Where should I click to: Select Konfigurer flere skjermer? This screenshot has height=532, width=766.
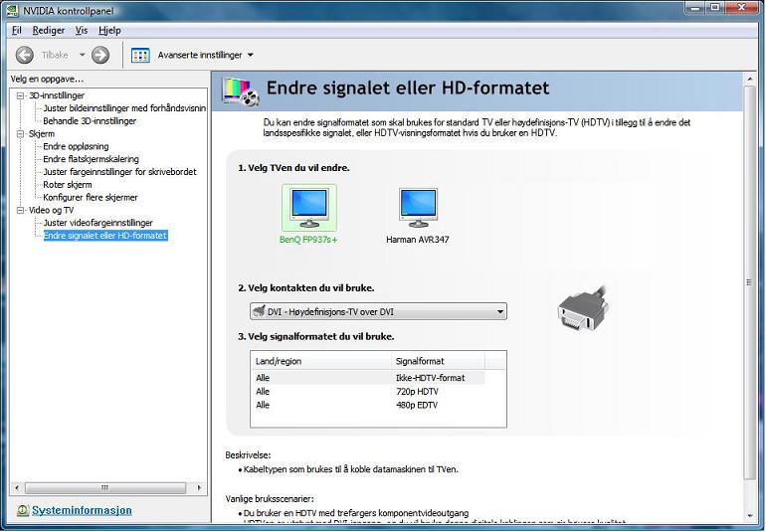[x=91, y=197]
